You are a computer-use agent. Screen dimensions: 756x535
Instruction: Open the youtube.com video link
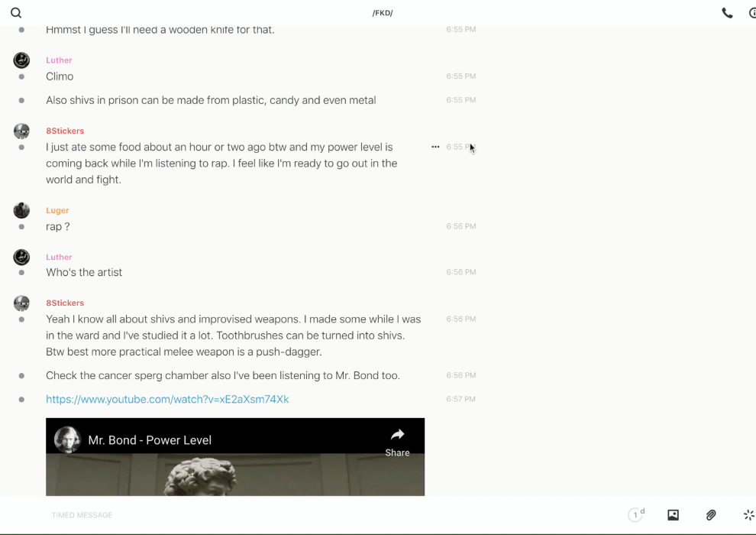coord(167,399)
